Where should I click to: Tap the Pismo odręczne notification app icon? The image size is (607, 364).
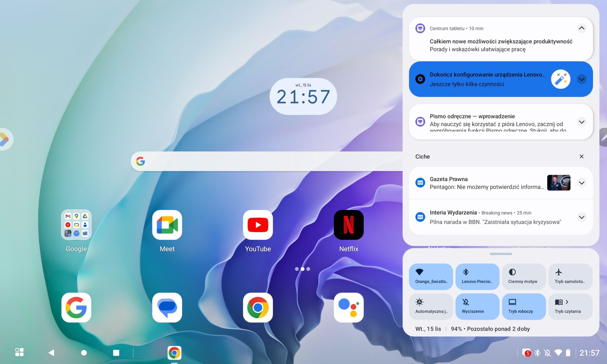click(x=420, y=122)
